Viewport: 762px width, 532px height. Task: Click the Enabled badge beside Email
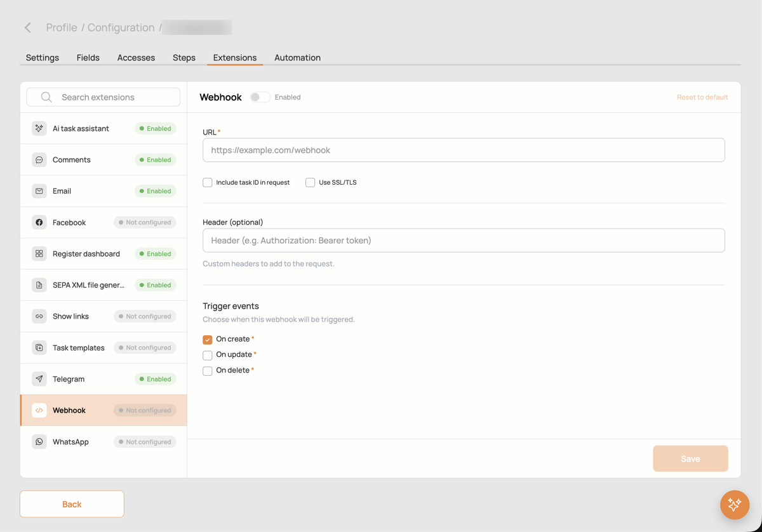pyautogui.click(x=156, y=191)
